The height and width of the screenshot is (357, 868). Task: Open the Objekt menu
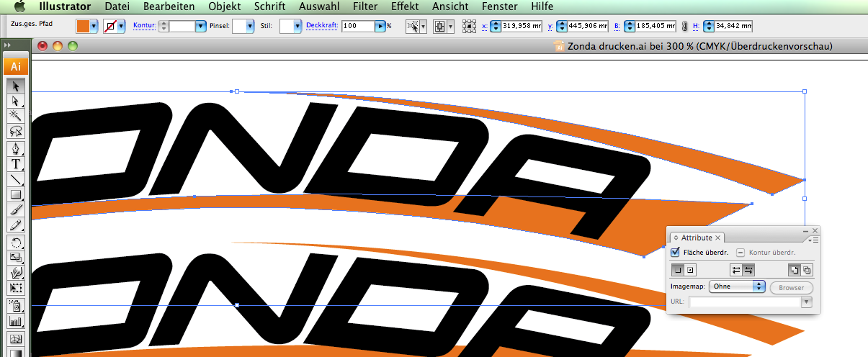(x=224, y=6)
